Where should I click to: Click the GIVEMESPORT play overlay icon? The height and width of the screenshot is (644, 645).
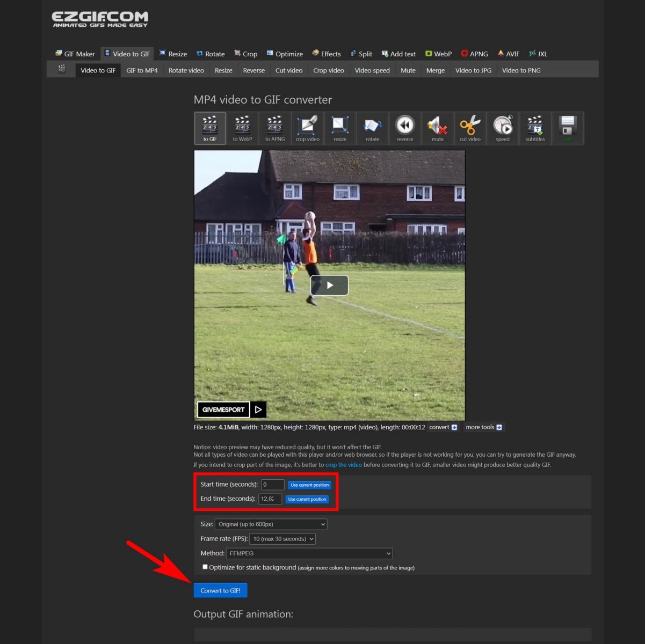[x=258, y=409]
